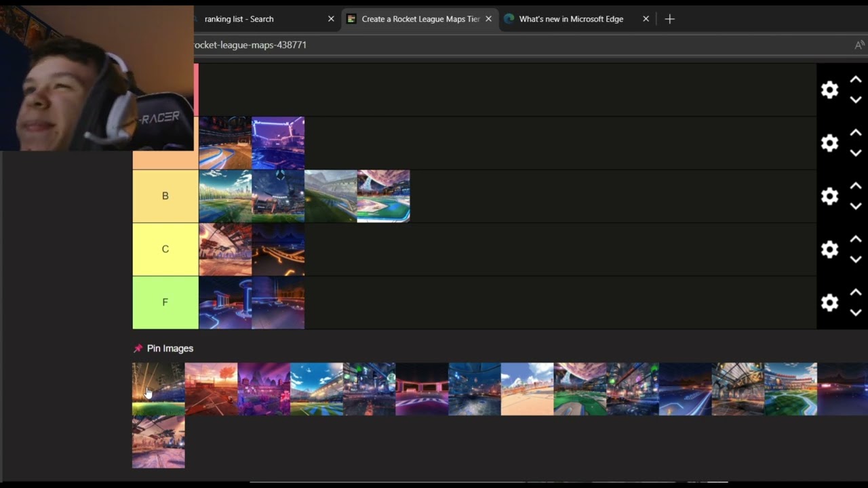868x488 pixels.
Task: Select the third grey stadium map in B tier
Action: (x=331, y=196)
